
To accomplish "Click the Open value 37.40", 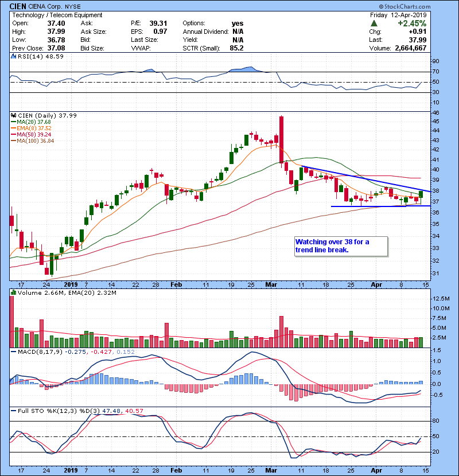I will click(x=56, y=23).
